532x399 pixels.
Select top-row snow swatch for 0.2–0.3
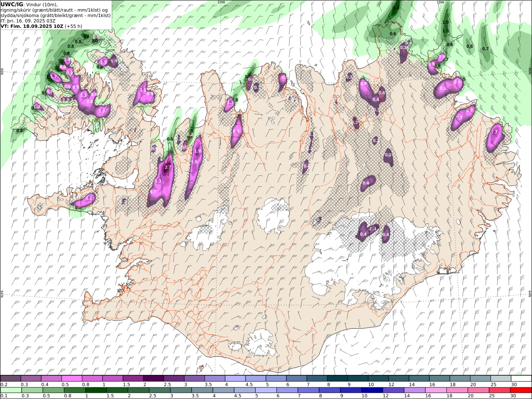click(x=10, y=378)
